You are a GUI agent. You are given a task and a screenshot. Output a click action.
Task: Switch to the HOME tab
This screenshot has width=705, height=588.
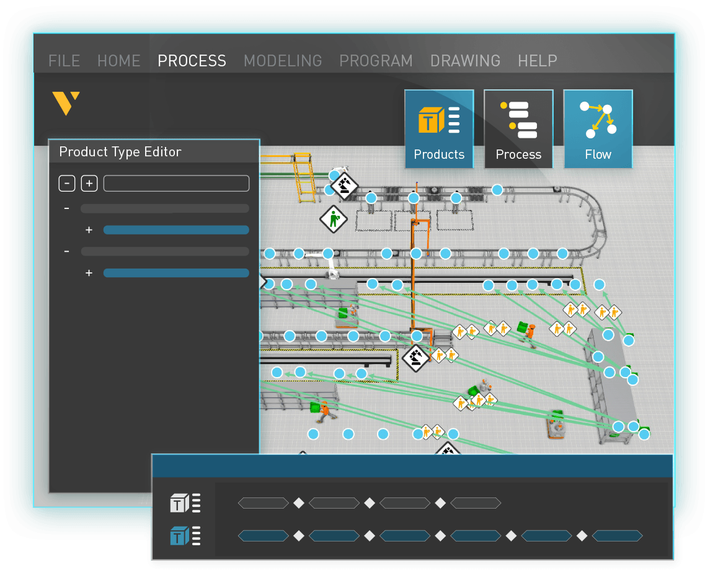tap(118, 61)
